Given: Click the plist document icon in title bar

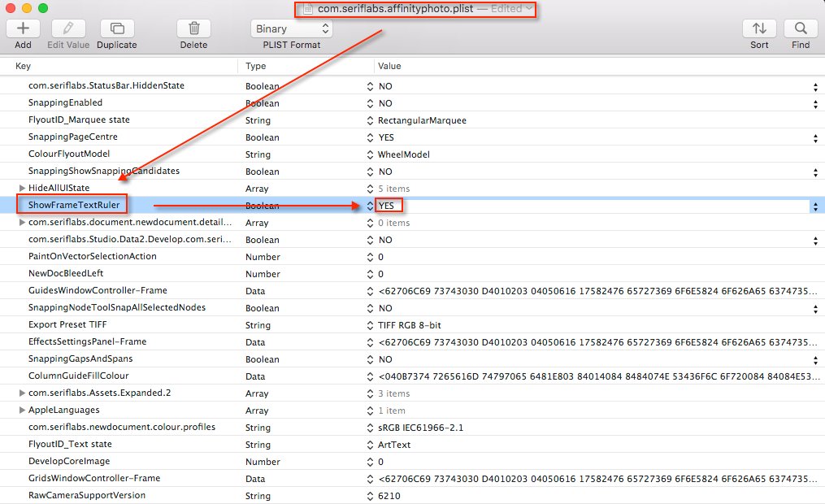Looking at the screenshot, I should (x=307, y=9).
